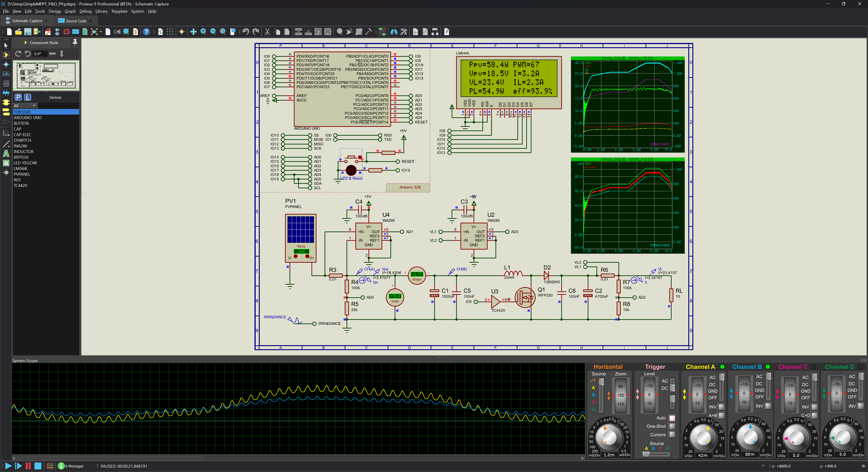
Task: Toggle Channel A INV button
Action: coord(721,407)
